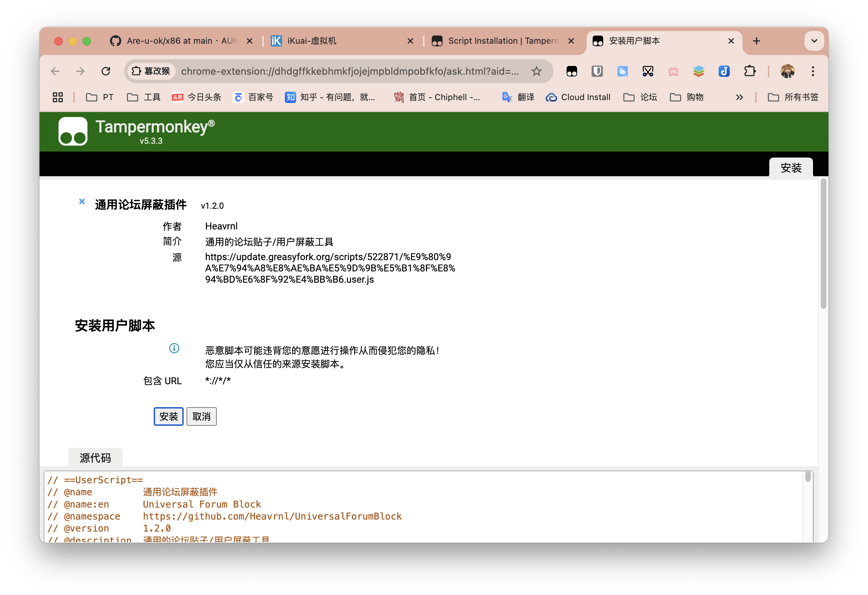The width and height of the screenshot is (868, 595).
Task: Open the 翻译 bookmark
Action: (x=518, y=97)
